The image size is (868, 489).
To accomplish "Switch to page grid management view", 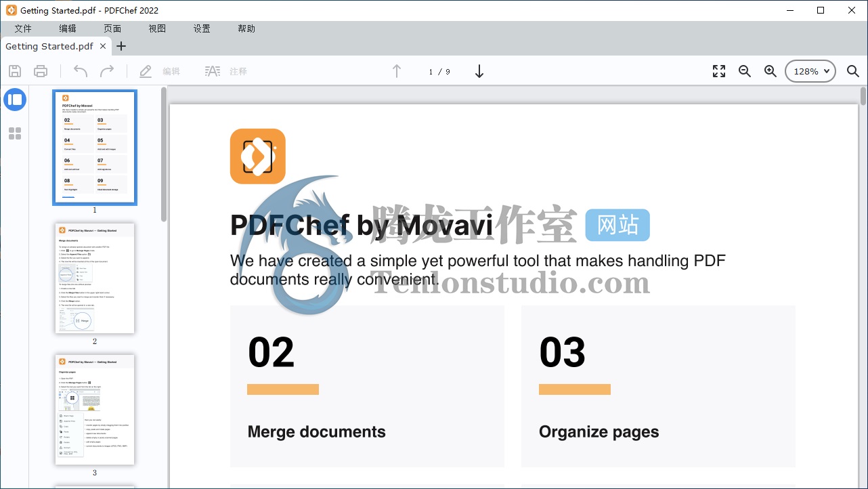I will [15, 133].
